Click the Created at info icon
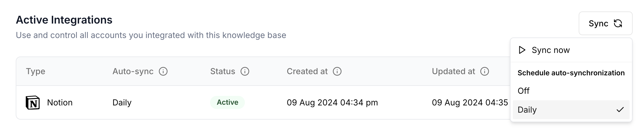 pyautogui.click(x=337, y=71)
